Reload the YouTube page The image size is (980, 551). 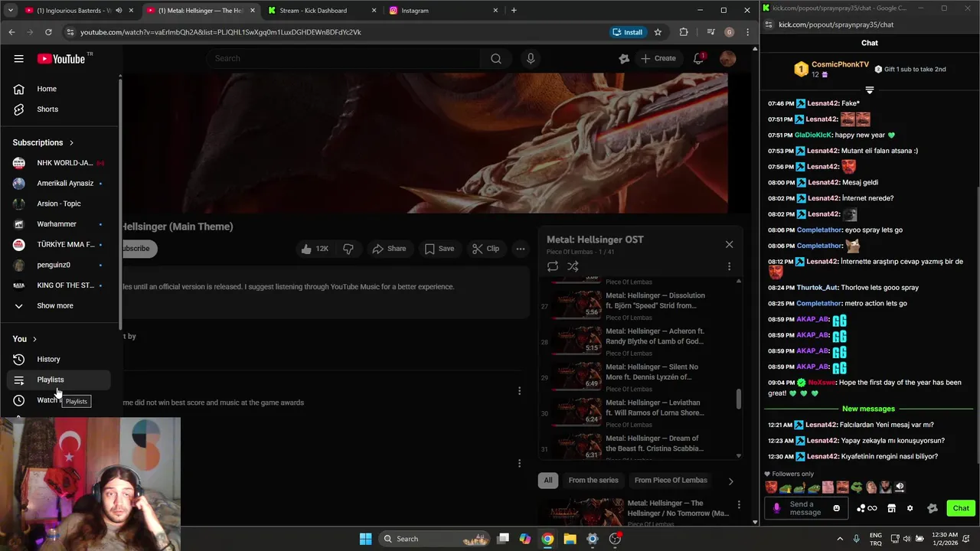[x=48, y=32]
